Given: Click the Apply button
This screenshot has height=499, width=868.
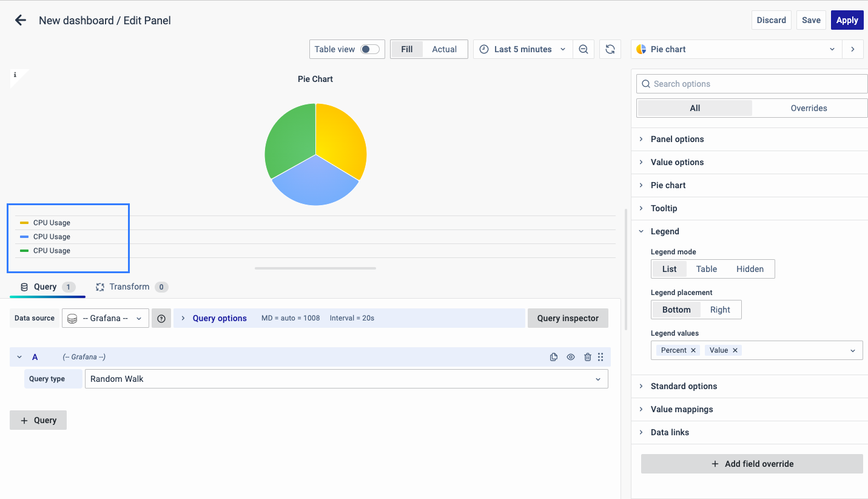Looking at the screenshot, I should coord(847,20).
